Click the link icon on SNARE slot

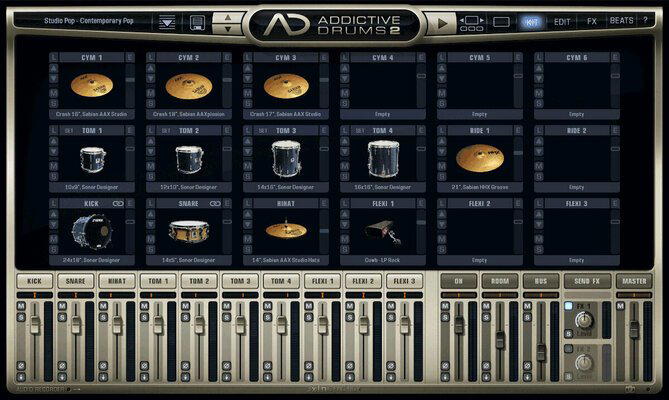coord(215,203)
